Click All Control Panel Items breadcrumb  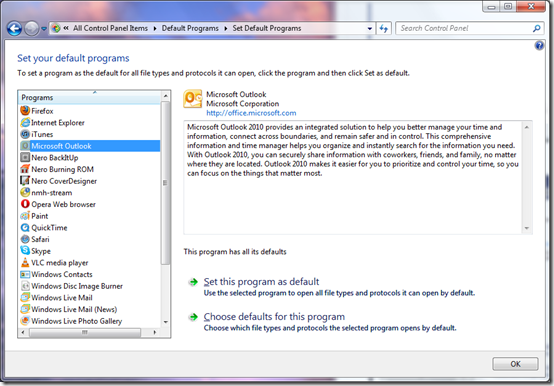click(x=111, y=28)
